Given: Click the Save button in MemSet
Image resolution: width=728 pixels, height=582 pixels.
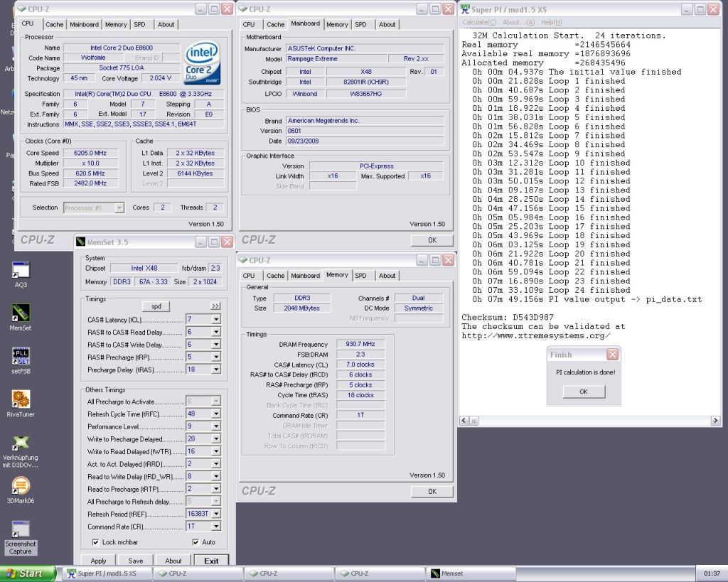Looking at the screenshot, I should 136,561.
